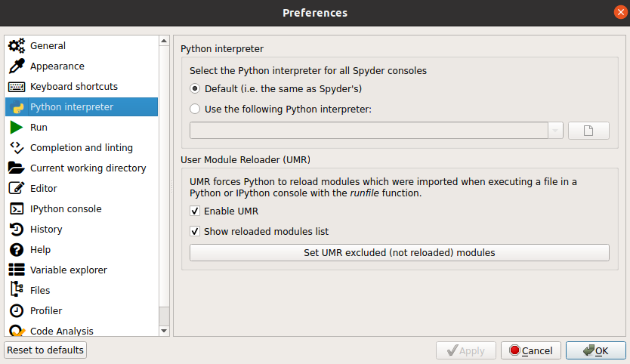
Task: Go to Completion and linting section
Action: [x=81, y=148]
